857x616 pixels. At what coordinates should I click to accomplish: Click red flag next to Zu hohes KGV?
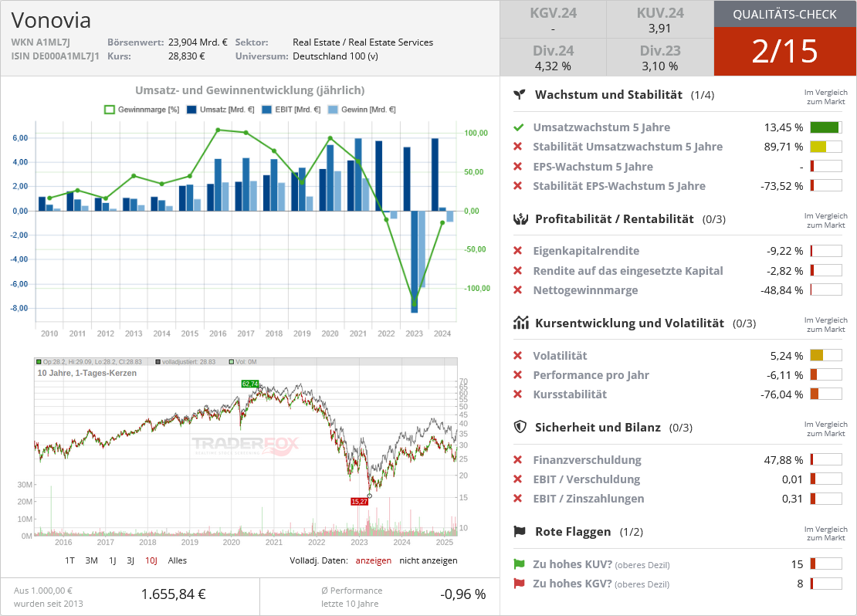point(519,584)
